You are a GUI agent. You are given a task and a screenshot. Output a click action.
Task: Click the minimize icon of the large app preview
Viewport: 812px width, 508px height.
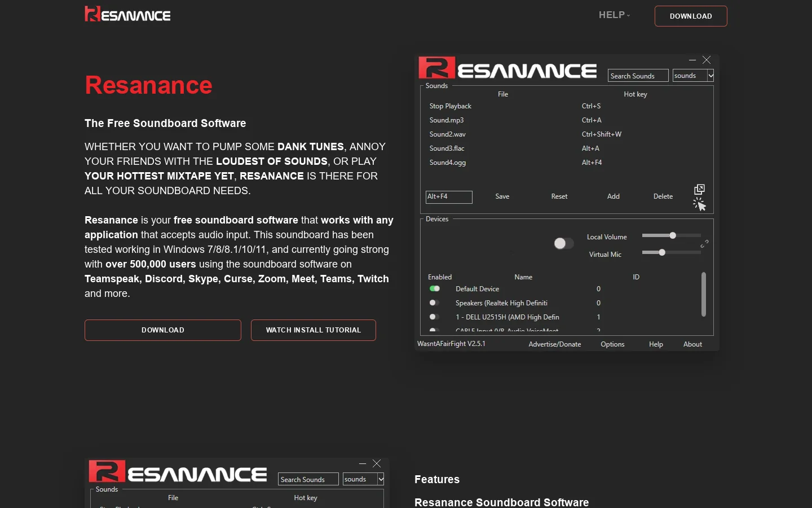click(692, 60)
